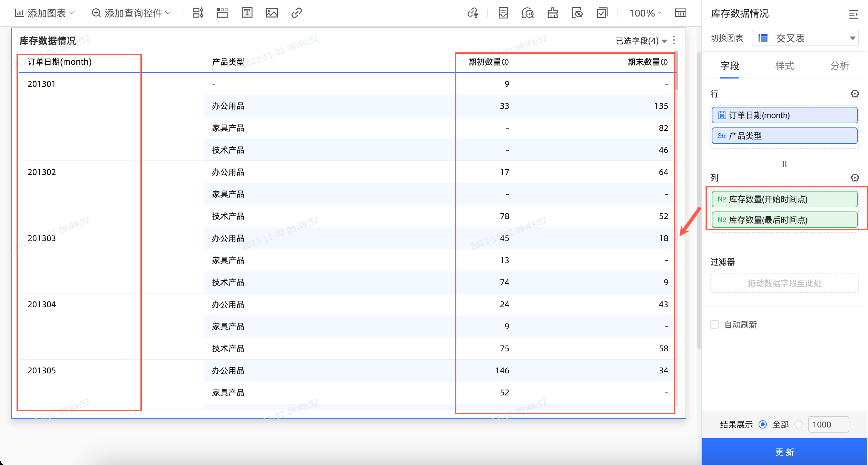Click the blue update button (更新)
The image size is (868, 465).
[x=784, y=452]
